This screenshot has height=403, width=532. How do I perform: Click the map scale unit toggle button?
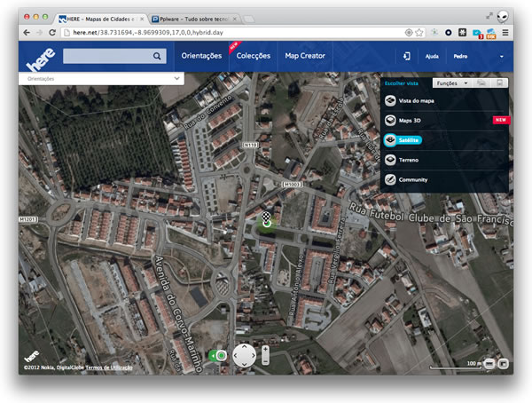(489, 364)
